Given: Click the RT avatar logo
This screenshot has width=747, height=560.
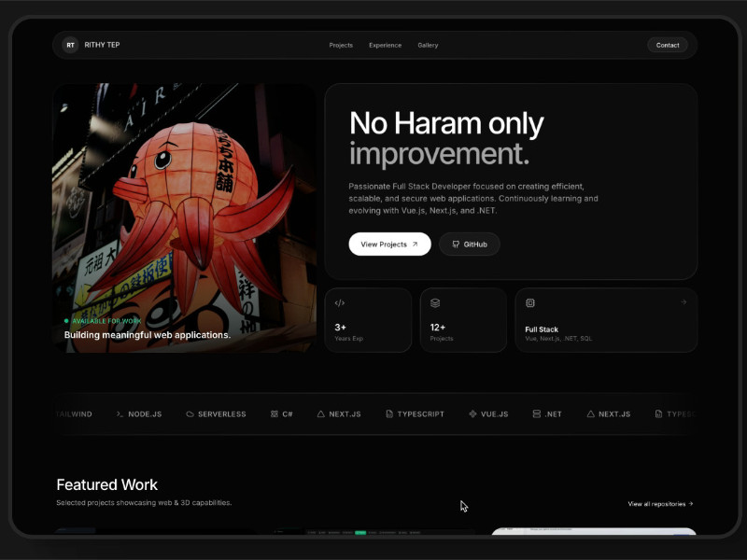Looking at the screenshot, I should click(x=70, y=45).
